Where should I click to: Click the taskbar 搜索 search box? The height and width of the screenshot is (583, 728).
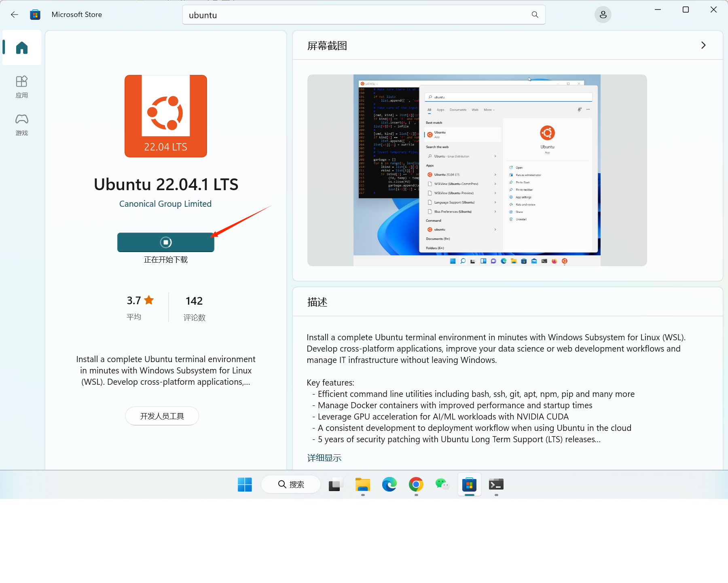tap(291, 484)
